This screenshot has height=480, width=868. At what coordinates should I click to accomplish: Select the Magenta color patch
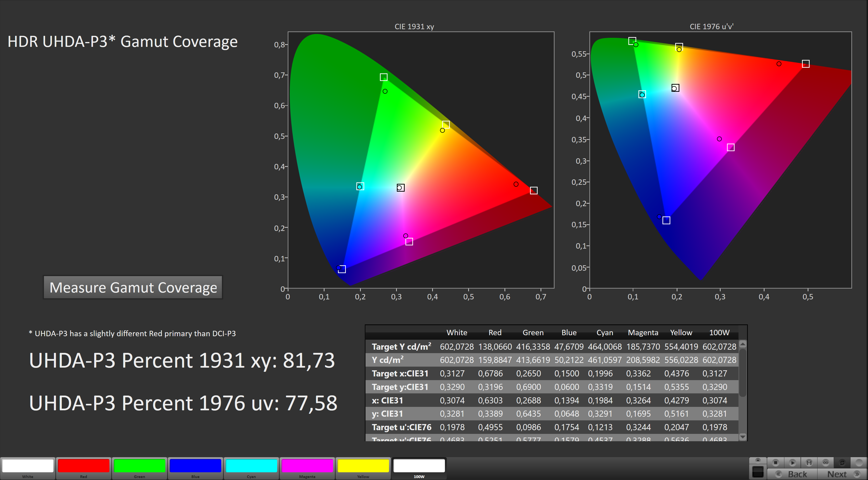(x=307, y=468)
